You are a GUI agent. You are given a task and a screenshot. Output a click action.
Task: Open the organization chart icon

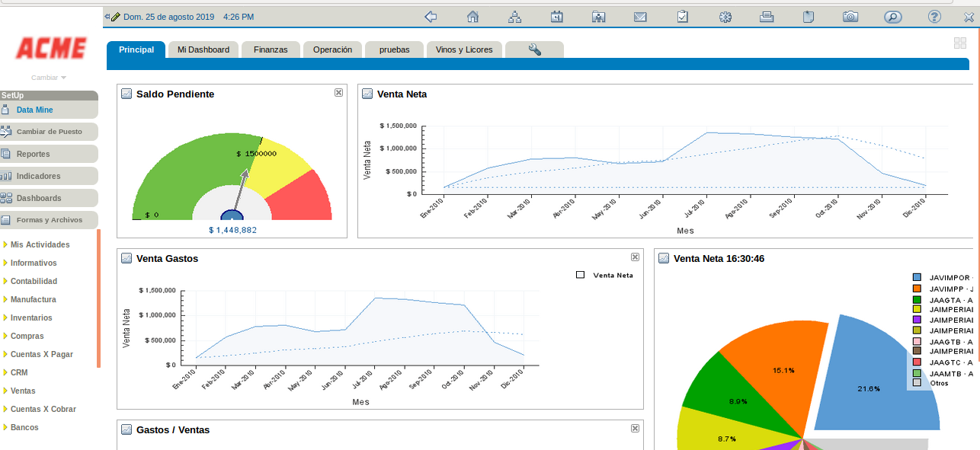click(x=515, y=17)
